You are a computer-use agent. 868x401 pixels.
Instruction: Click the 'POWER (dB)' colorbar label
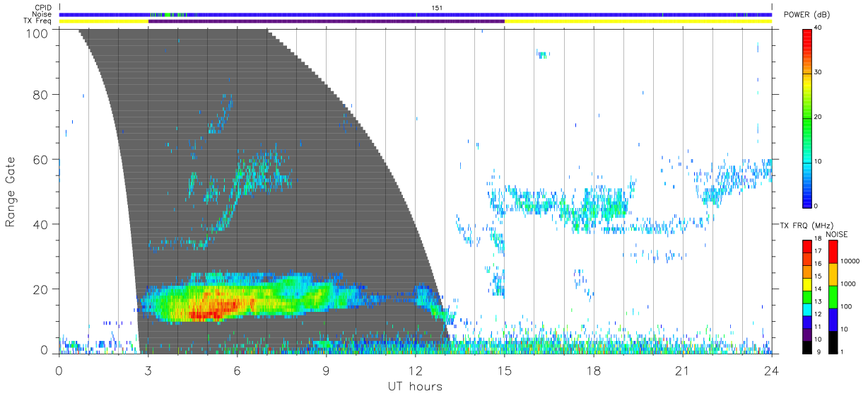point(807,15)
